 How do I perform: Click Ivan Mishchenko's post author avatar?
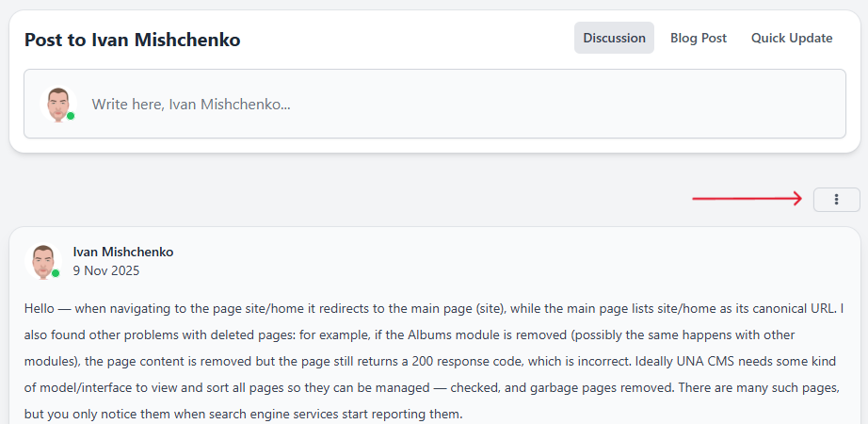tap(42, 261)
